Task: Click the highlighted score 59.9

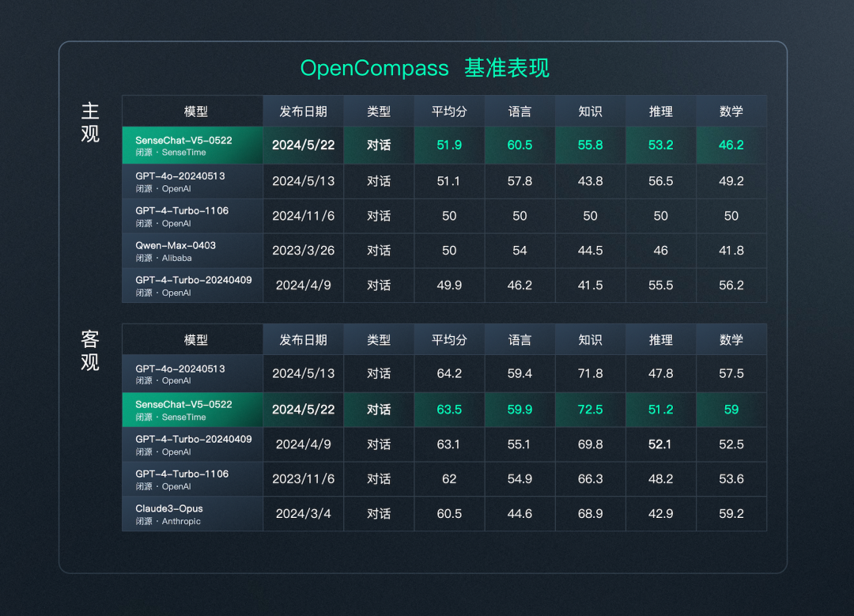Action: pyautogui.click(x=520, y=410)
